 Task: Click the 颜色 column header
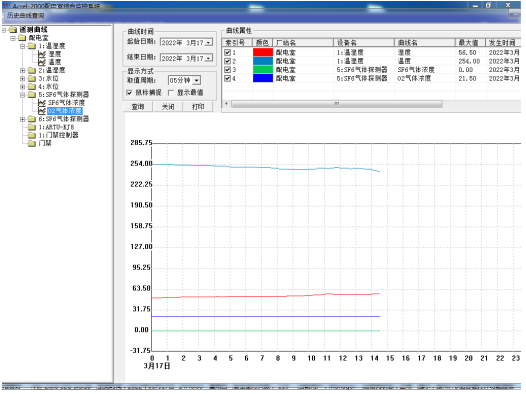[x=263, y=43]
